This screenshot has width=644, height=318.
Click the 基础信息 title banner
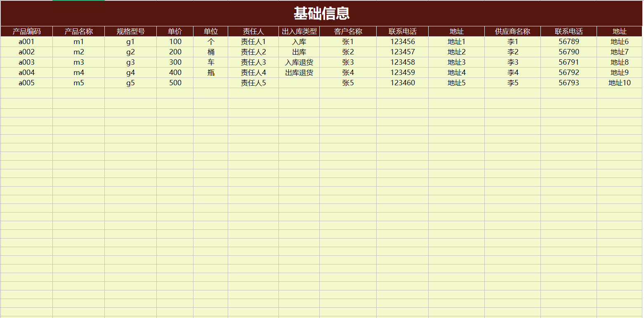pyautogui.click(x=321, y=14)
